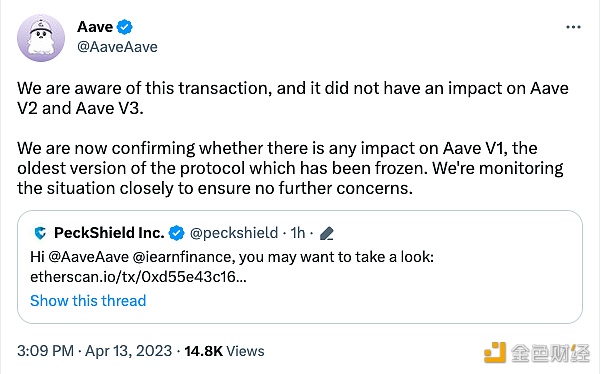The width and height of the screenshot is (601, 374).
Task: Click Aave's blue verified badge
Action: pyautogui.click(x=125, y=27)
